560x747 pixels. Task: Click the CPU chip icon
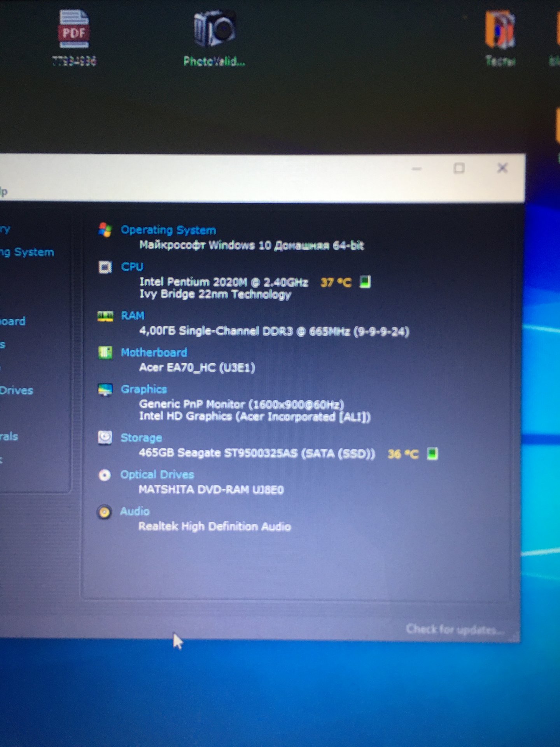click(x=105, y=267)
